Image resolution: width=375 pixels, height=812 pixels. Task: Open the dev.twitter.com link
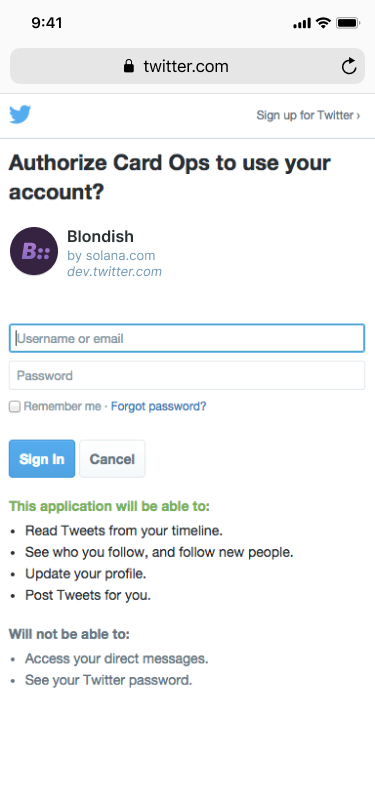pyautogui.click(x=114, y=271)
